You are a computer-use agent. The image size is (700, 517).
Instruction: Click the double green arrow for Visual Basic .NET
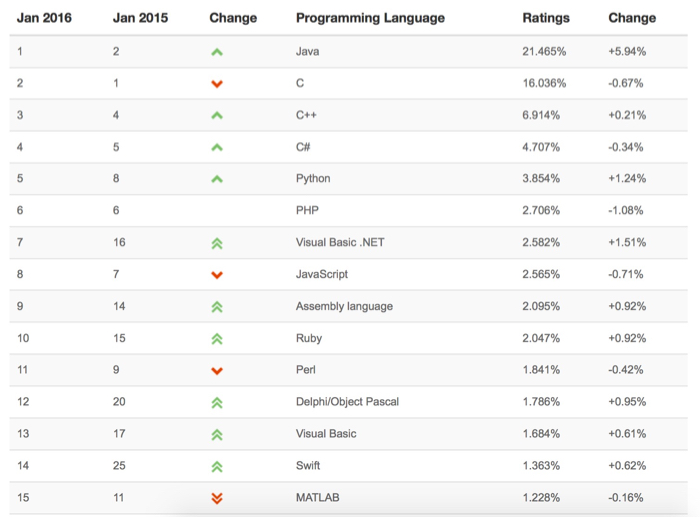click(217, 243)
